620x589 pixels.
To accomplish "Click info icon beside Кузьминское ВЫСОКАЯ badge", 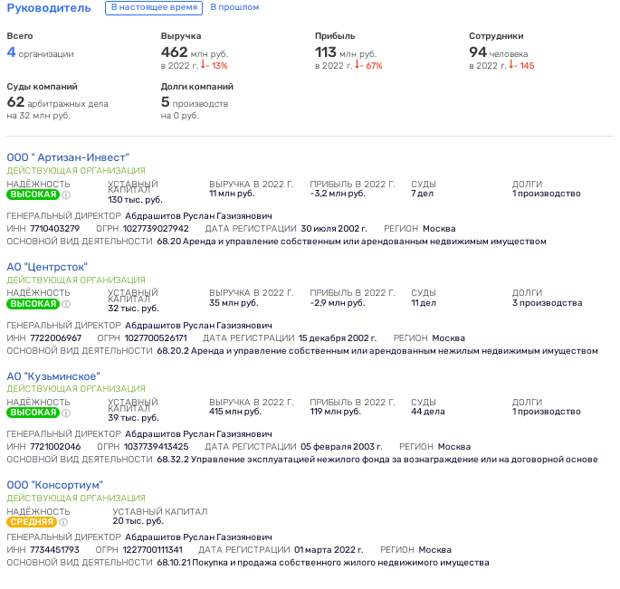I will pos(67,412).
